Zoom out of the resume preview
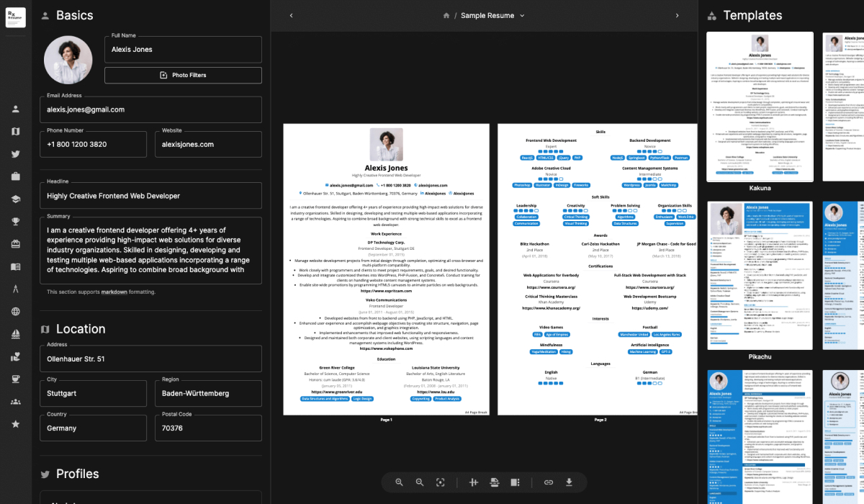 pyautogui.click(x=420, y=482)
